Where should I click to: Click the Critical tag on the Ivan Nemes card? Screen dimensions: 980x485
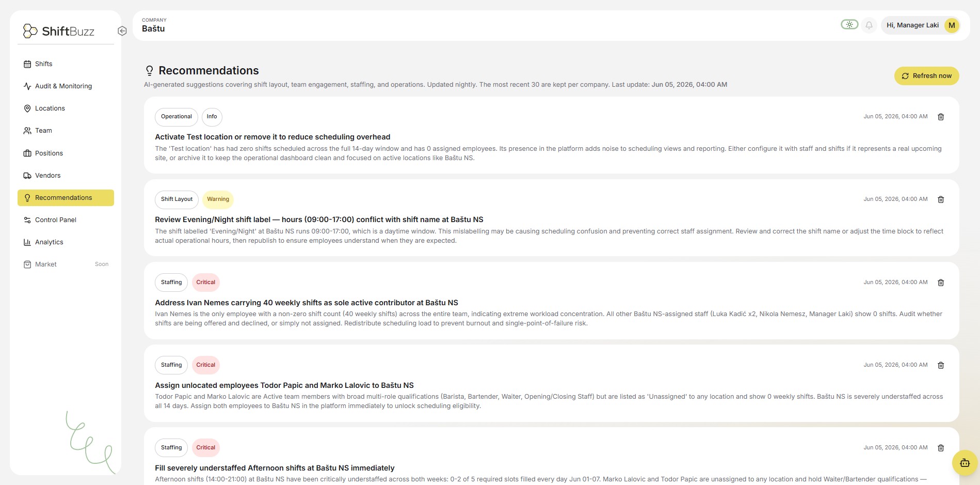206,283
